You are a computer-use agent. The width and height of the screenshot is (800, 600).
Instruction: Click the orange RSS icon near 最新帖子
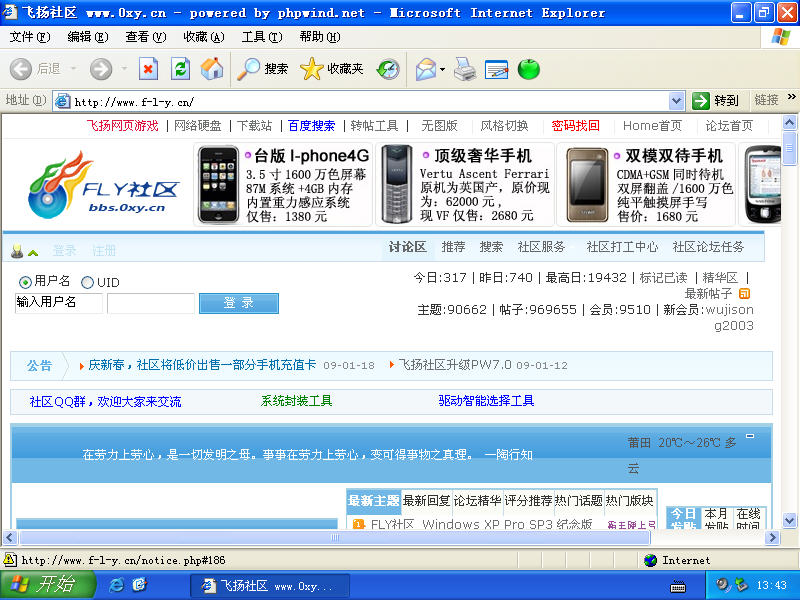[x=744, y=293]
